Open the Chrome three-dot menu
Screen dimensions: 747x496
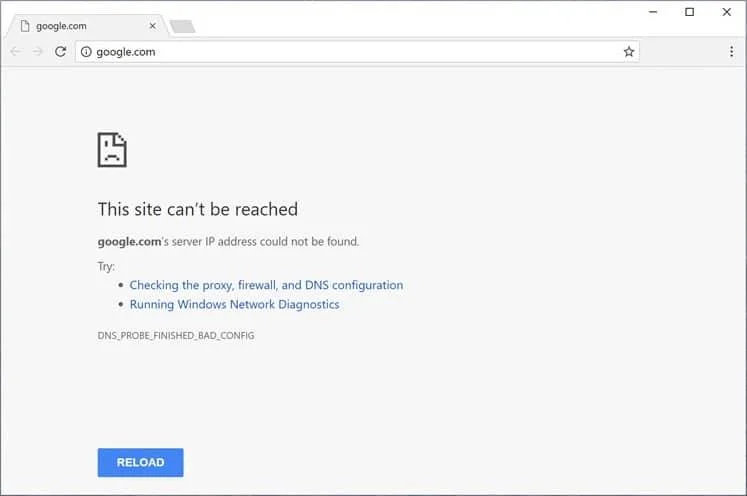[x=731, y=51]
